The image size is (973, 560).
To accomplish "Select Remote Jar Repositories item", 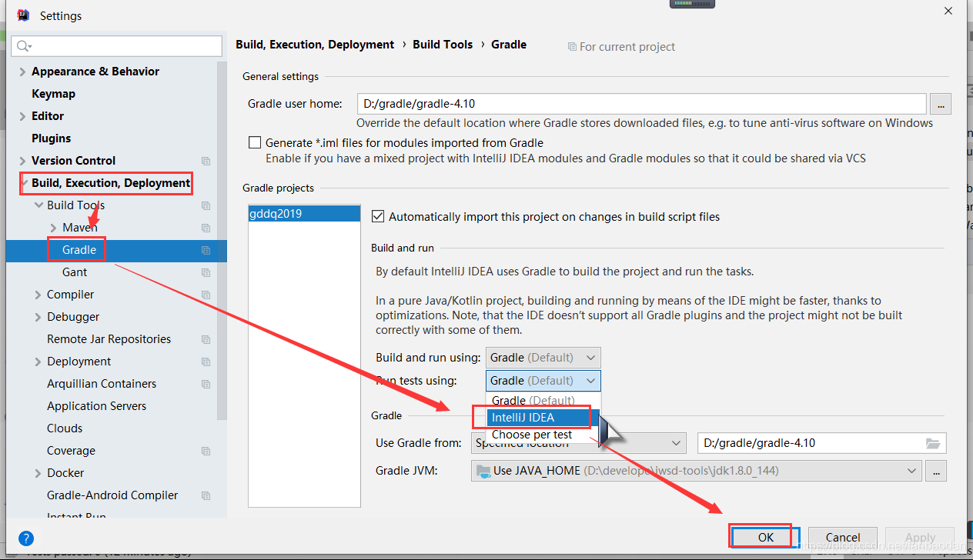I will [x=109, y=339].
